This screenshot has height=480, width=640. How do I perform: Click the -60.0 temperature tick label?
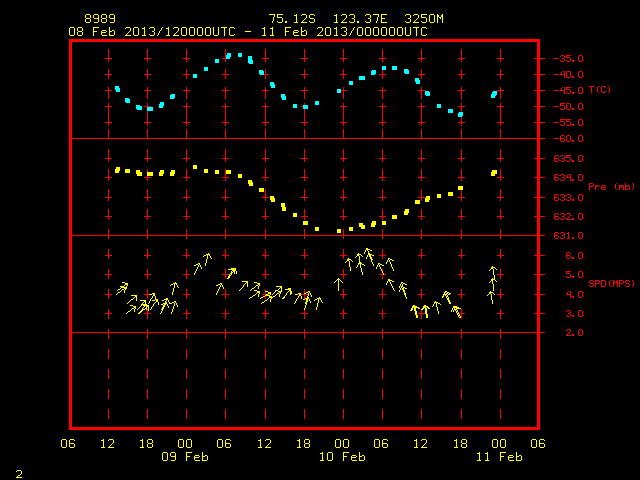(x=569, y=139)
